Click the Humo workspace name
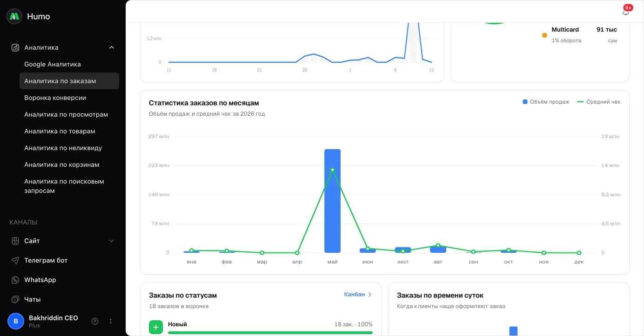 tap(39, 16)
